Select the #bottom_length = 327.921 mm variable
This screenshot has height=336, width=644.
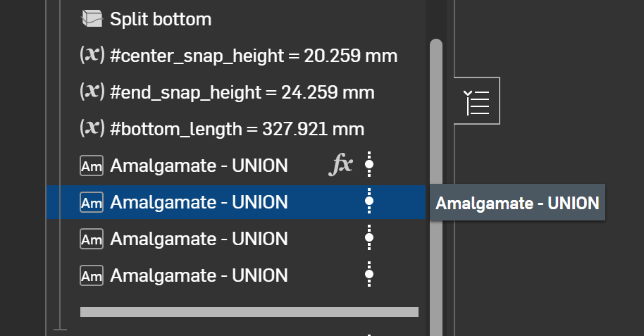click(x=237, y=129)
